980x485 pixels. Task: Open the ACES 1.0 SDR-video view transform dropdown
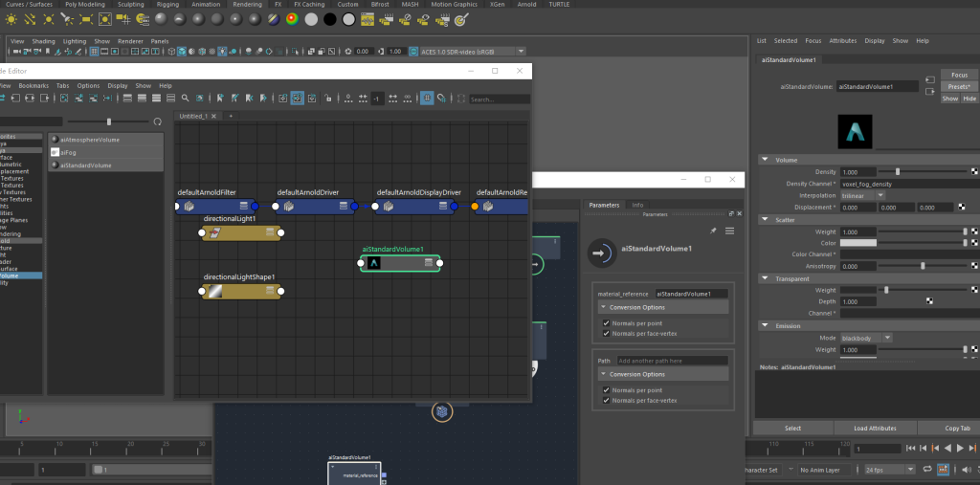coord(473,52)
